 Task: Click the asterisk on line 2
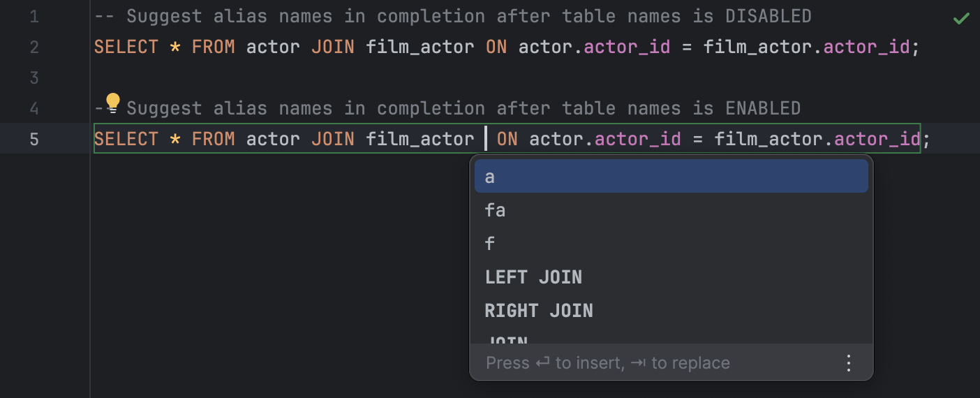point(175,47)
